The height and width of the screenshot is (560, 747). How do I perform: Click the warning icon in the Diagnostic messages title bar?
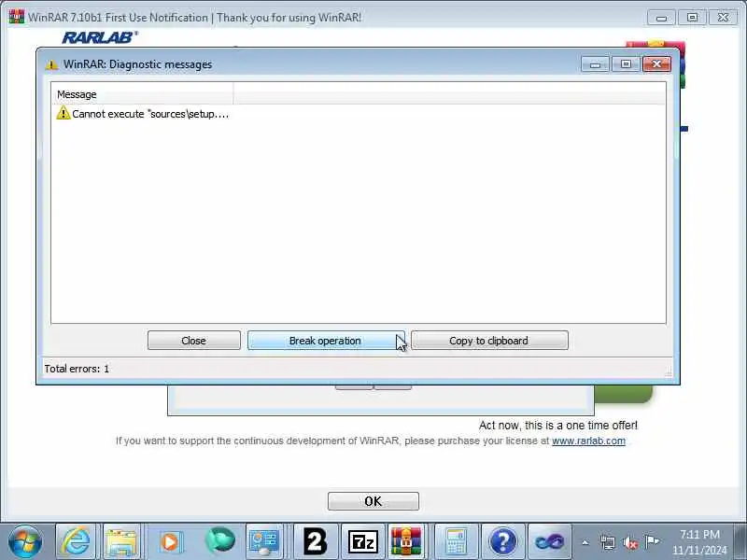tap(51, 64)
